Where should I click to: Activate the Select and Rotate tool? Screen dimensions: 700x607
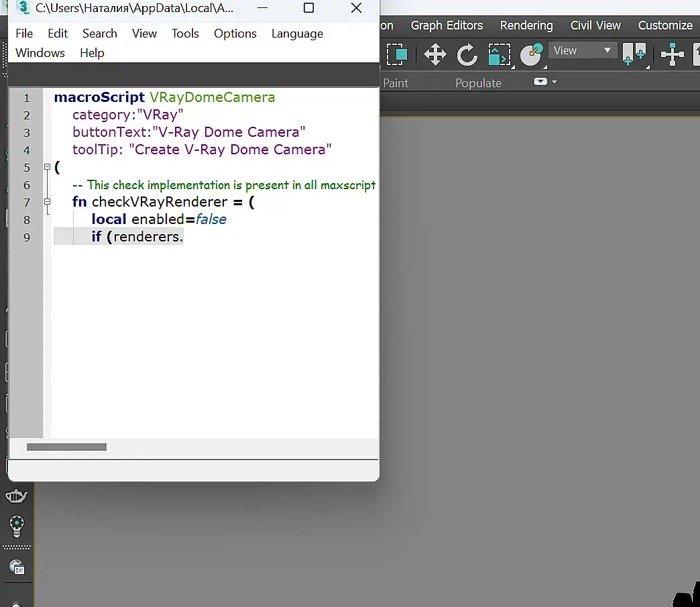pyautogui.click(x=467, y=54)
